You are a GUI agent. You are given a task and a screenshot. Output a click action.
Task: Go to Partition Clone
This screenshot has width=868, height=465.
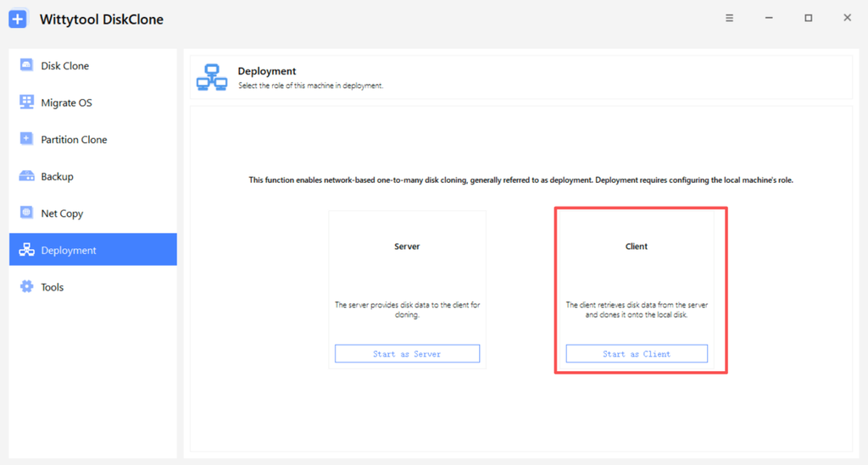point(93,140)
